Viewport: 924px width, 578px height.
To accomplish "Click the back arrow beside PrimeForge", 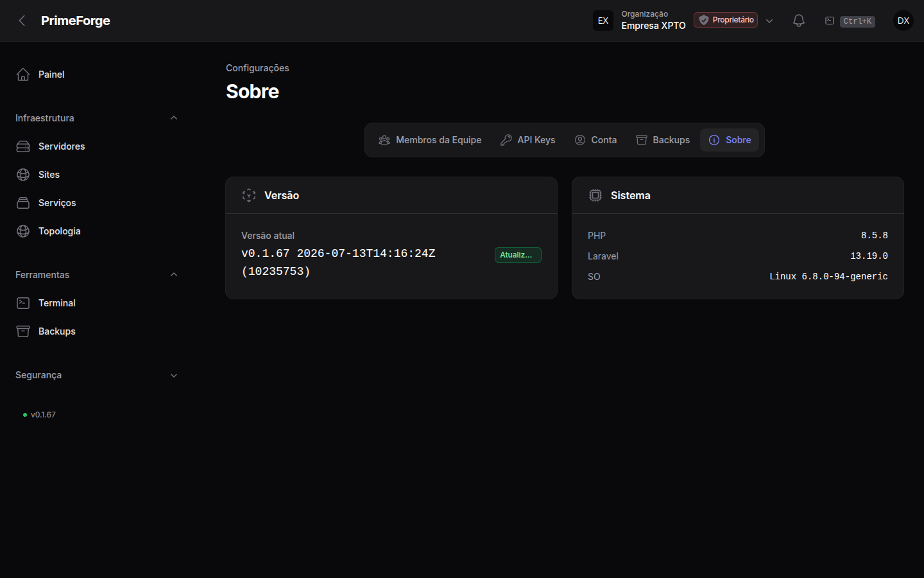I will [22, 21].
